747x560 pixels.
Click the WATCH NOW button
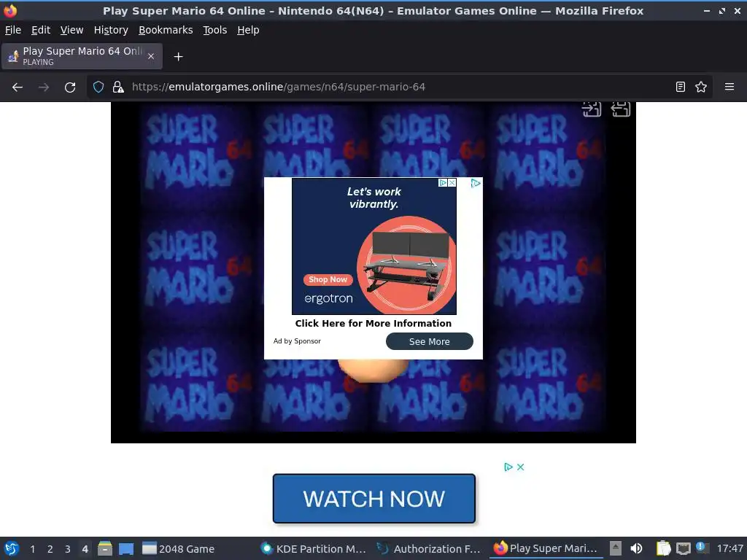point(374,499)
